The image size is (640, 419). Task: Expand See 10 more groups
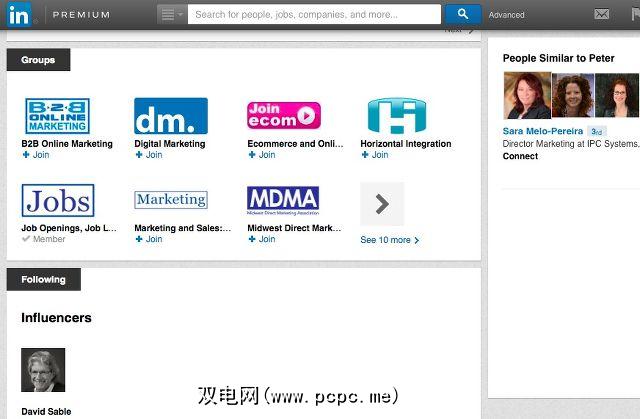click(390, 240)
